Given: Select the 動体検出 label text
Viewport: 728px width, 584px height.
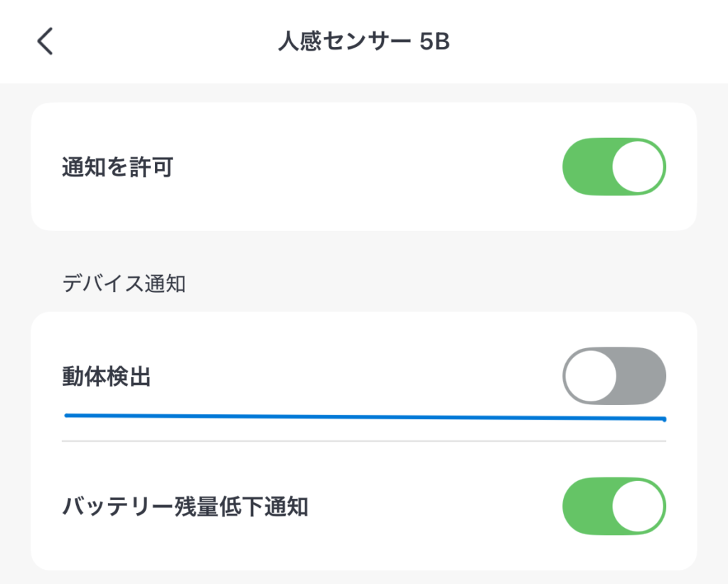Looking at the screenshot, I should (106, 377).
